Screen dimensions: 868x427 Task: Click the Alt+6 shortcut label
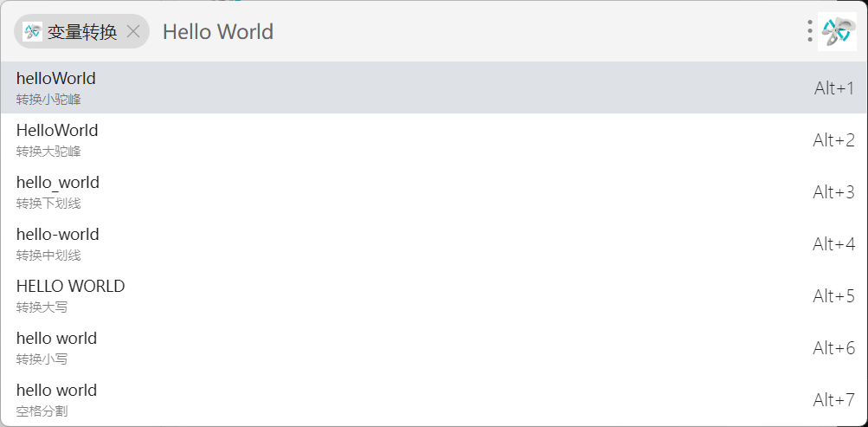click(833, 347)
